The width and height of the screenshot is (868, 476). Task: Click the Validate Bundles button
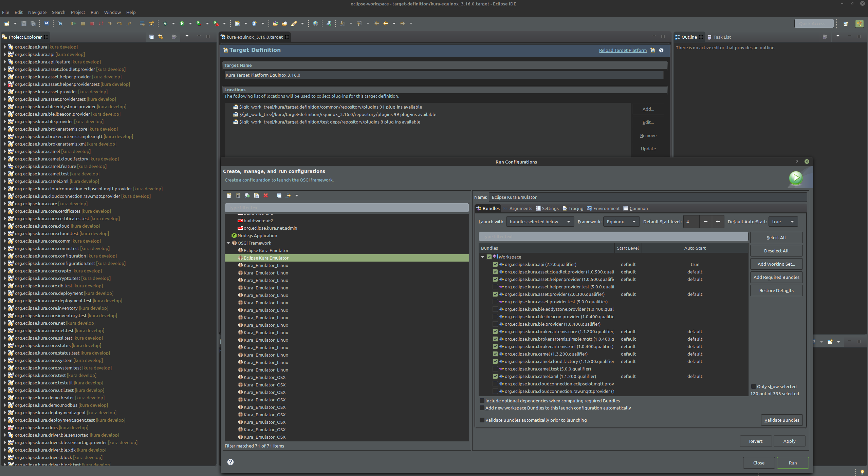tap(781, 420)
